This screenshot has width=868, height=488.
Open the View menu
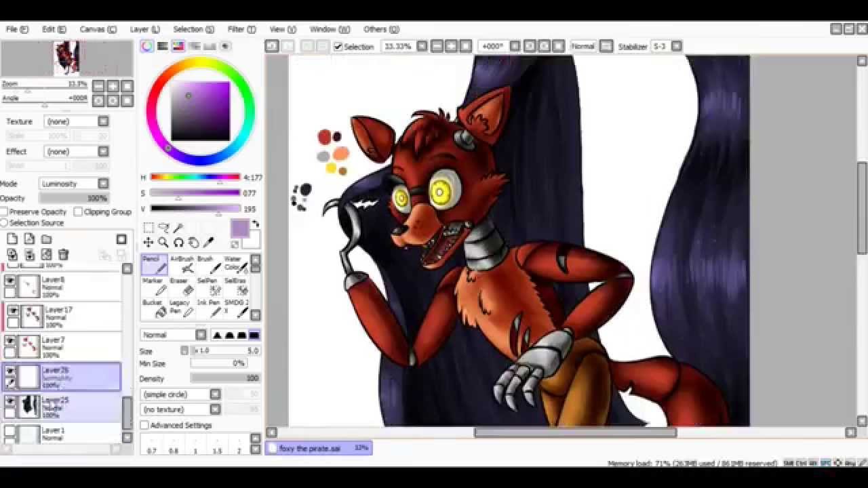click(282, 29)
